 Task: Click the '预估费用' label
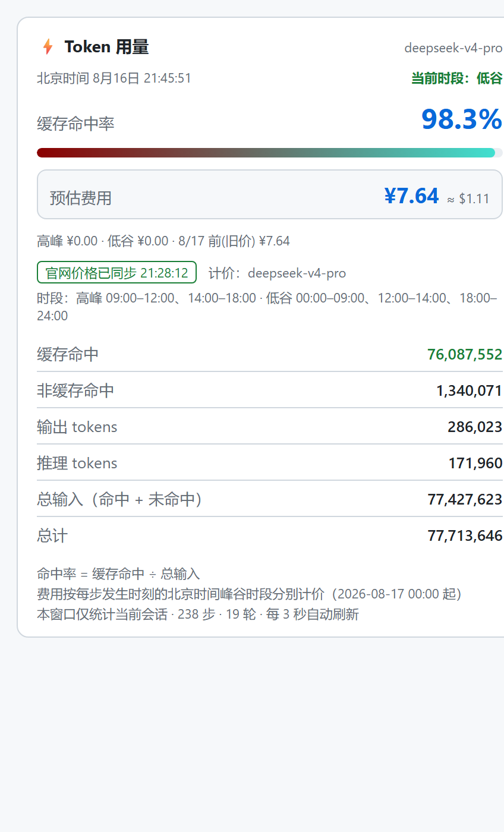click(x=81, y=198)
